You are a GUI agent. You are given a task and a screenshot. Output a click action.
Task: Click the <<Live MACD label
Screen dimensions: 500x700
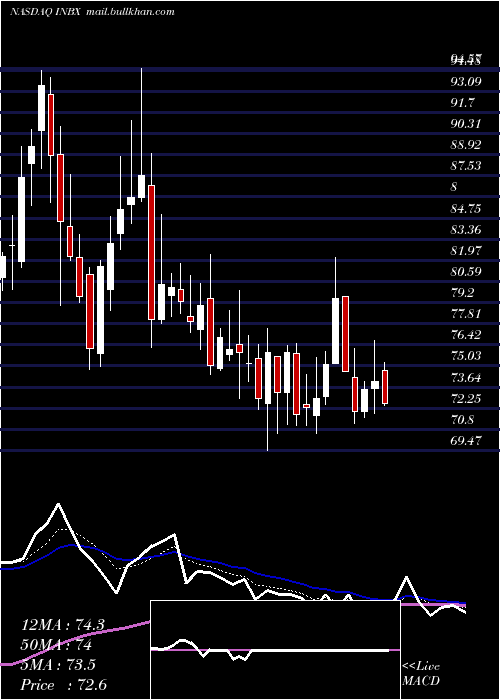(421, 673)
